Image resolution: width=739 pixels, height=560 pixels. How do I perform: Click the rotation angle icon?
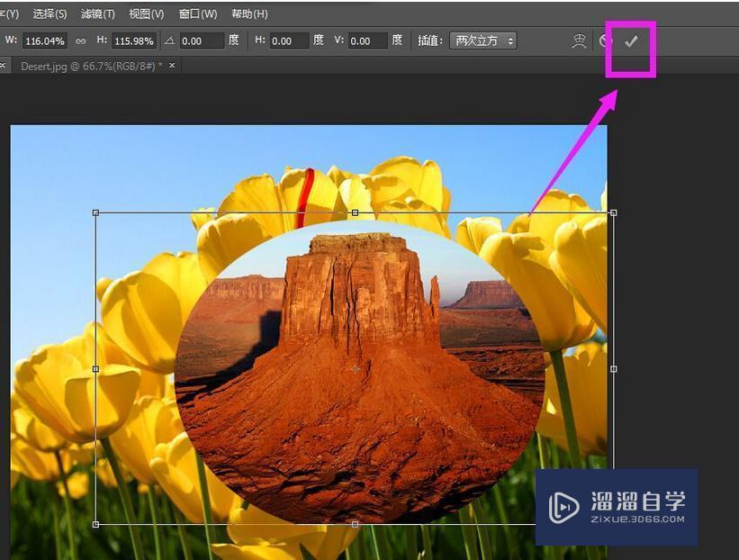(169, 41)
